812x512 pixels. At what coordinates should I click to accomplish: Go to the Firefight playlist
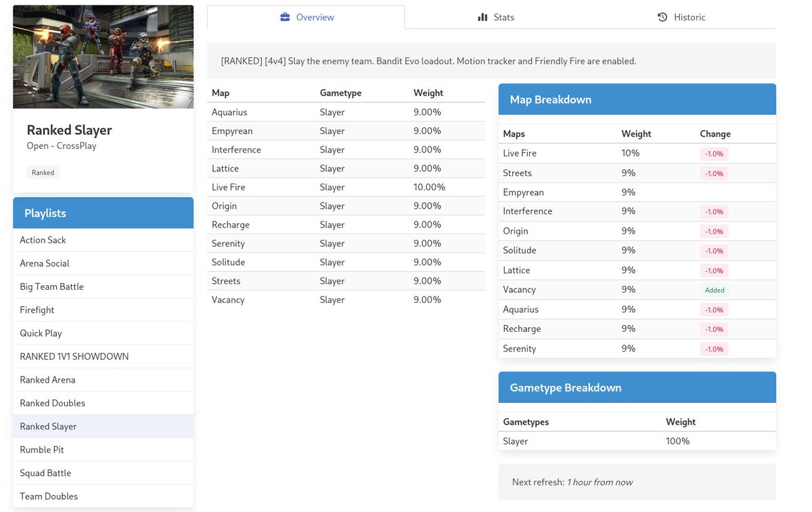coord(103,310)
